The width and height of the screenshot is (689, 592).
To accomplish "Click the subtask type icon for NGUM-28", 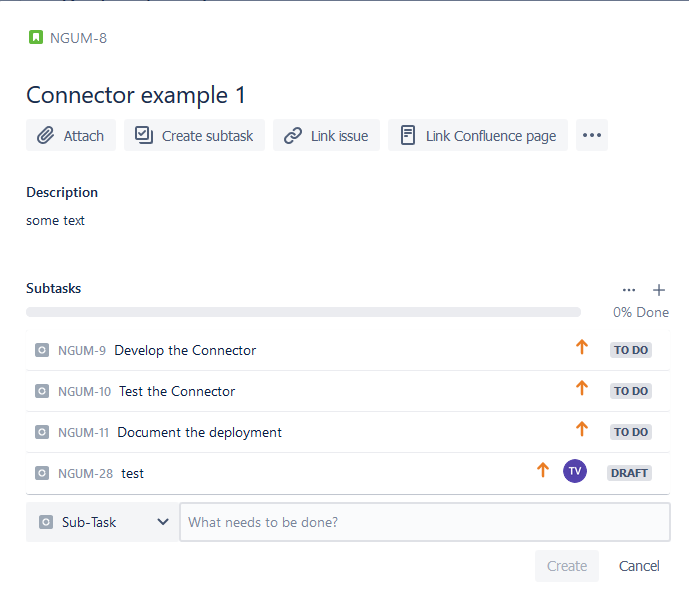I will point(42,473).
